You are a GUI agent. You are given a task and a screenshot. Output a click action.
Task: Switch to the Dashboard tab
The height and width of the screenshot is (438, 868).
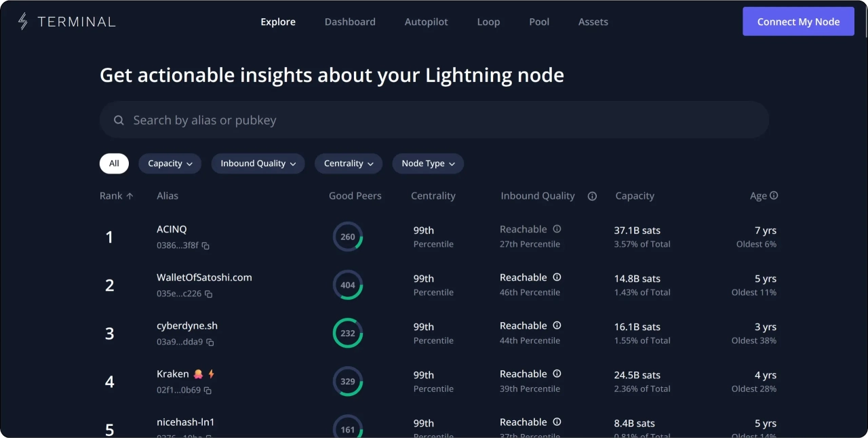point(350,22)
